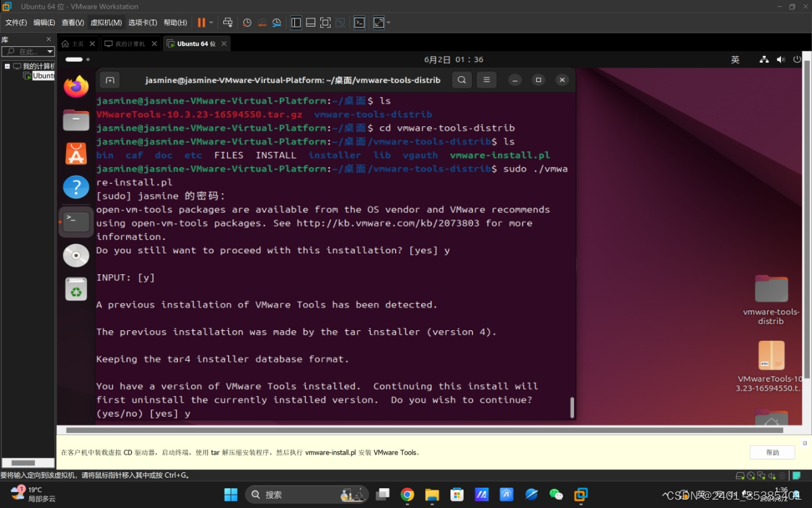The image size is (812, 508).
Task: Click the 帮助 button in the hint bar
Action: [x=772, y=452]
